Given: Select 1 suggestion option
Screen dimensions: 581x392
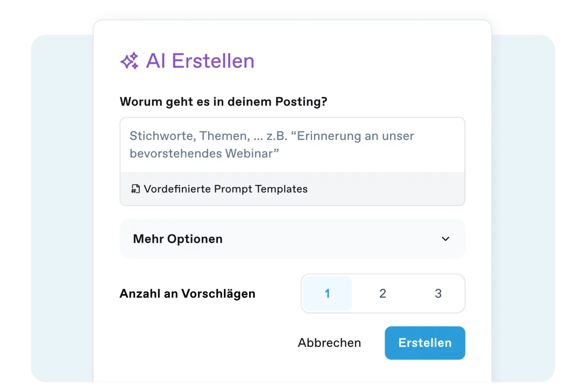Looking at the screenshot, I should click(327, 294).
